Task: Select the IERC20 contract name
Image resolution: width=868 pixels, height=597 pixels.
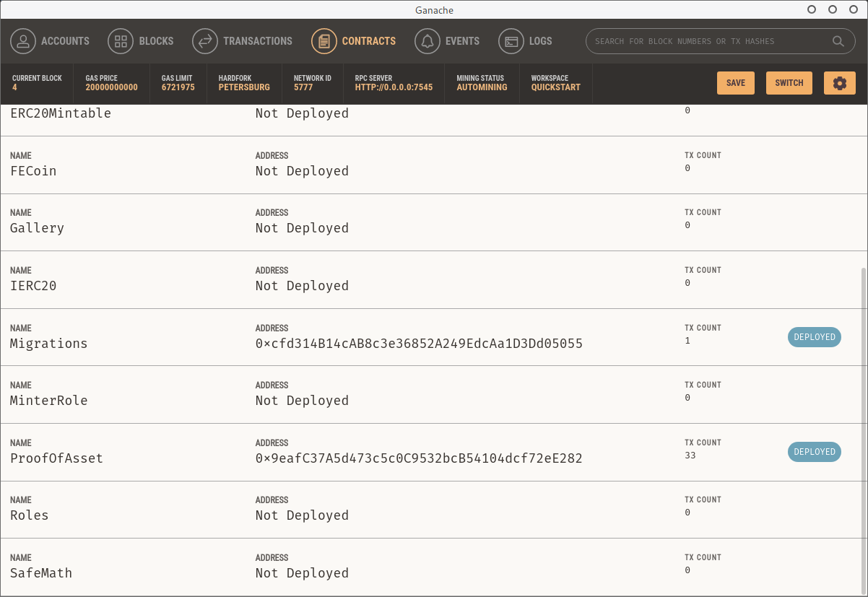Action: tap(33, 286)
